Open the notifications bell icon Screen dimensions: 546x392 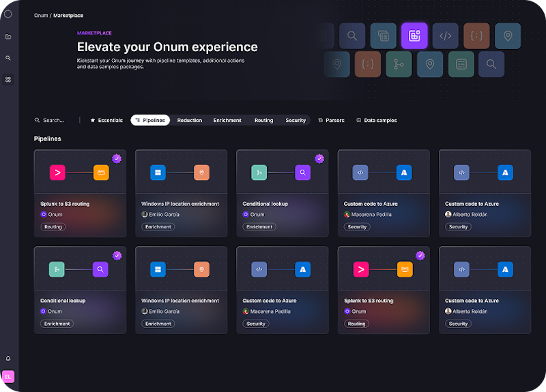[x=8, y=359]
